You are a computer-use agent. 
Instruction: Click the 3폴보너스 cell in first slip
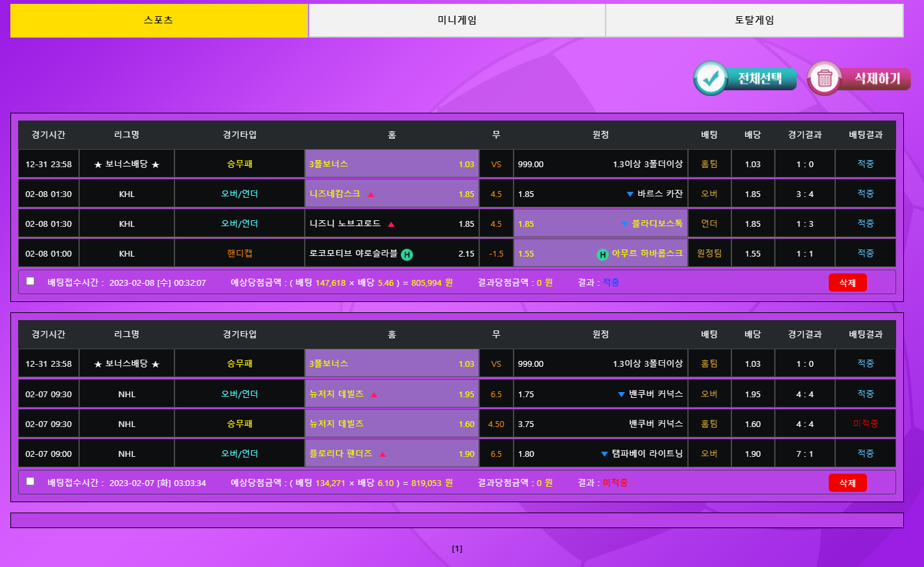(x=392, y=165)
